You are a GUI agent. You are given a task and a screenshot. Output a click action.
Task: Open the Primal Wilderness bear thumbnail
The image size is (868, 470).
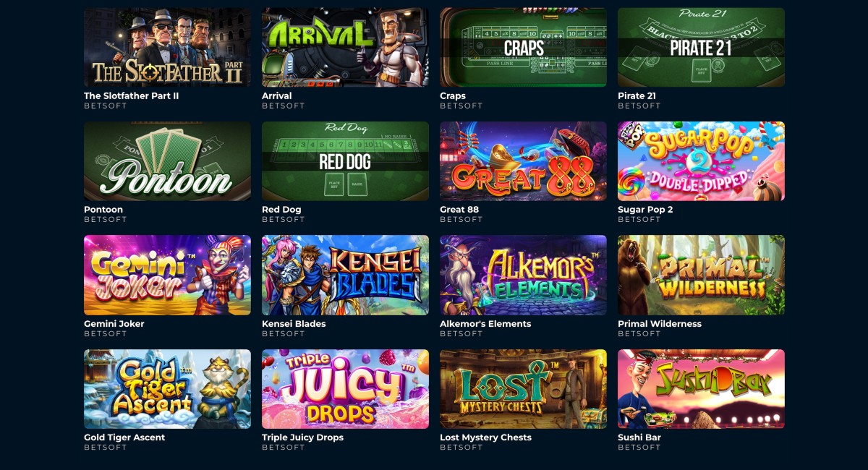point(701,275)
